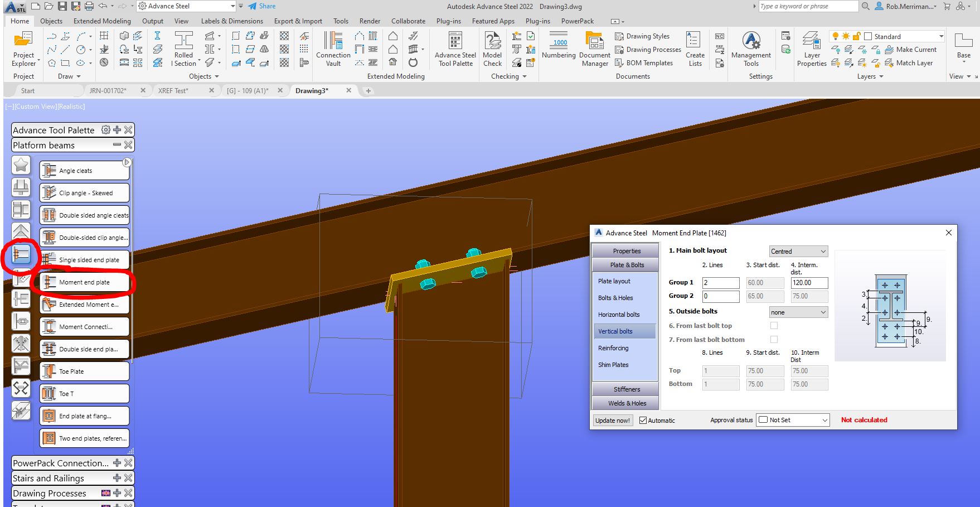Add new drawing tab with plus
This screenshot has width=980, height=507.
point(368,91)
